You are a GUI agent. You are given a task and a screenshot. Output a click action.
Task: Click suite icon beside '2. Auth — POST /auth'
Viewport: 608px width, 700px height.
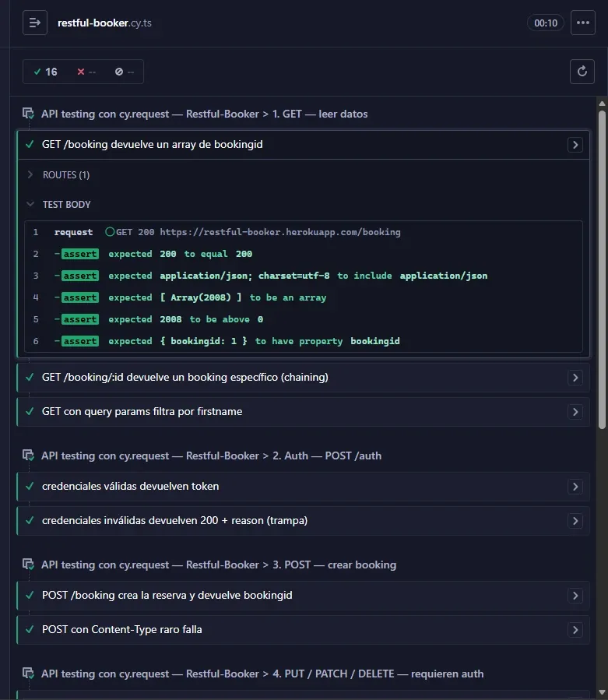[x=29, y=456]
